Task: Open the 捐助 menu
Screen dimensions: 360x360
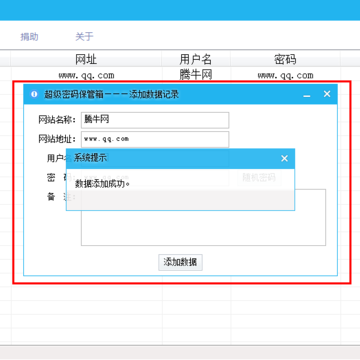Action: pyautogui.click(x=29, y=36)
